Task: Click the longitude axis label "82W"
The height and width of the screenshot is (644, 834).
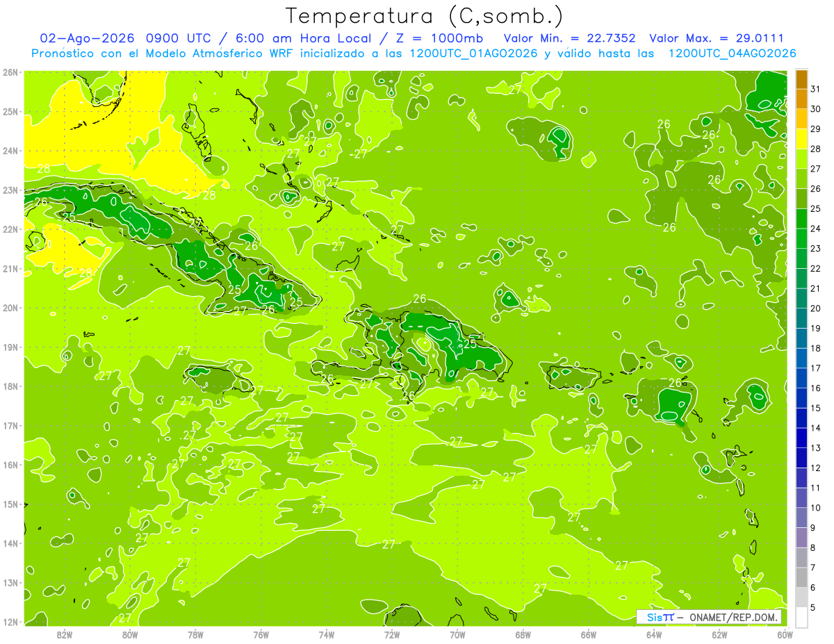Action: 65,634
